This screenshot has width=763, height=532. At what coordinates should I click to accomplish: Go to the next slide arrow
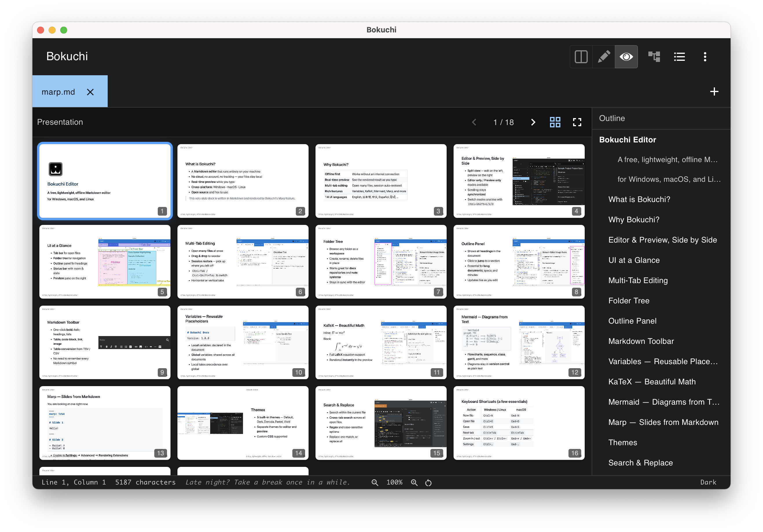pos(533,122)
